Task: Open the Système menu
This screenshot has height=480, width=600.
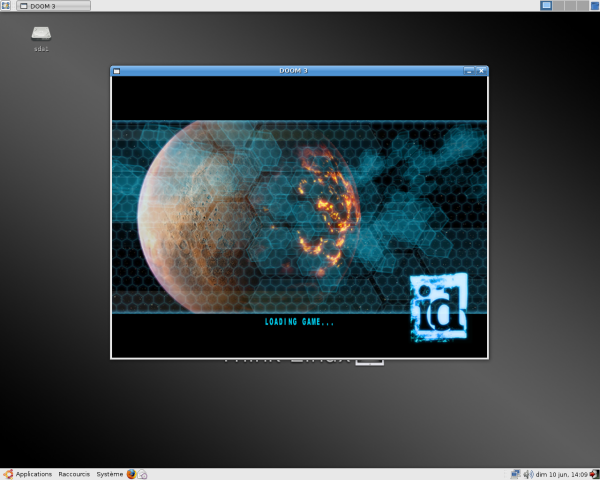Action: tap(109, 474)
